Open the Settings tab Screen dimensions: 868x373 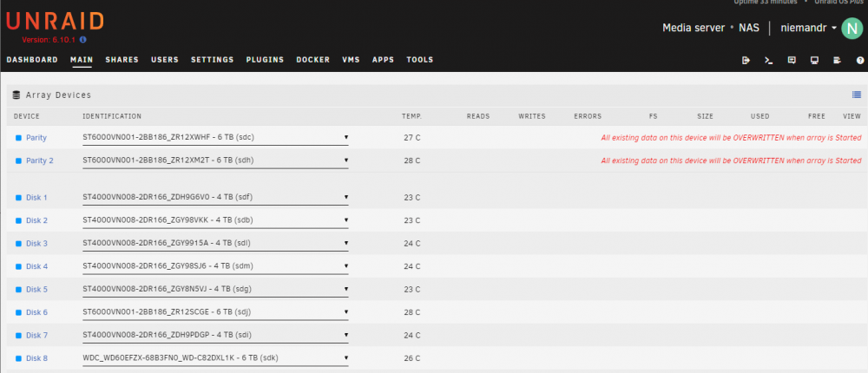213,60
